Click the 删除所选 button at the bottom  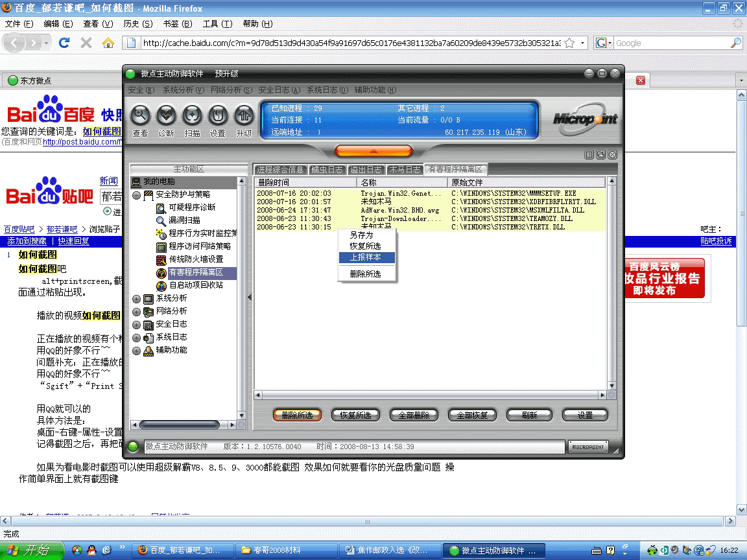(297, 415)
